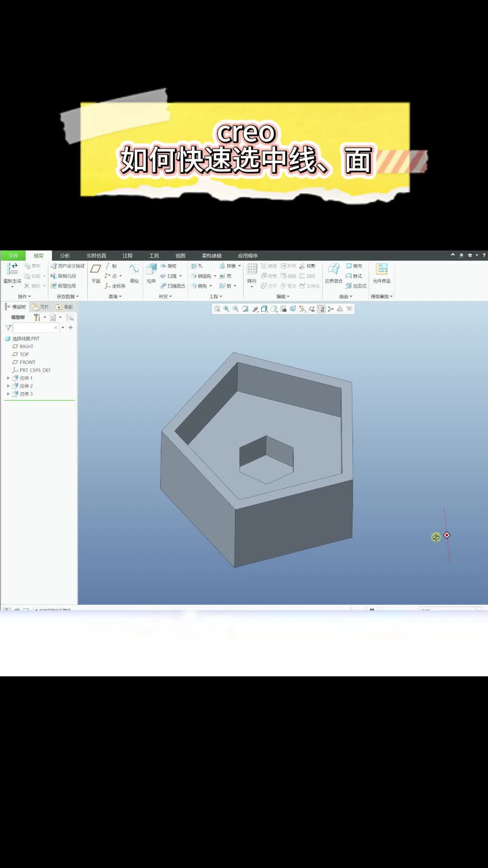Switch to the 分析 (Analysis) ribbon tab
The width and height of the screenshot is (488, 868).
click(65, 255)
